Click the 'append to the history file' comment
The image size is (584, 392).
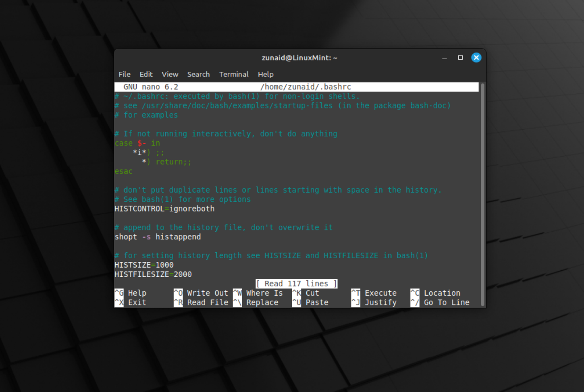point(224,228)
